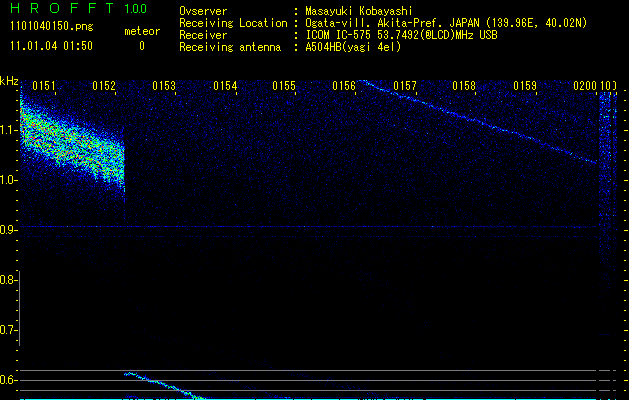
Task: Click time marker 0154
Action: 225,86
